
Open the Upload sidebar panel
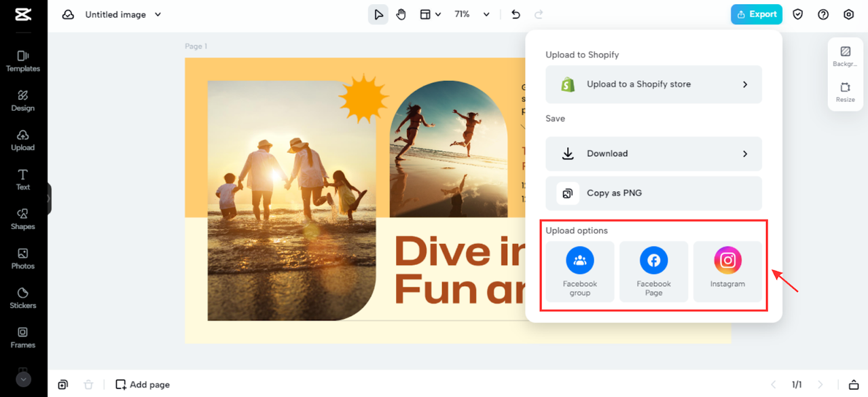[x=23, y=140]
